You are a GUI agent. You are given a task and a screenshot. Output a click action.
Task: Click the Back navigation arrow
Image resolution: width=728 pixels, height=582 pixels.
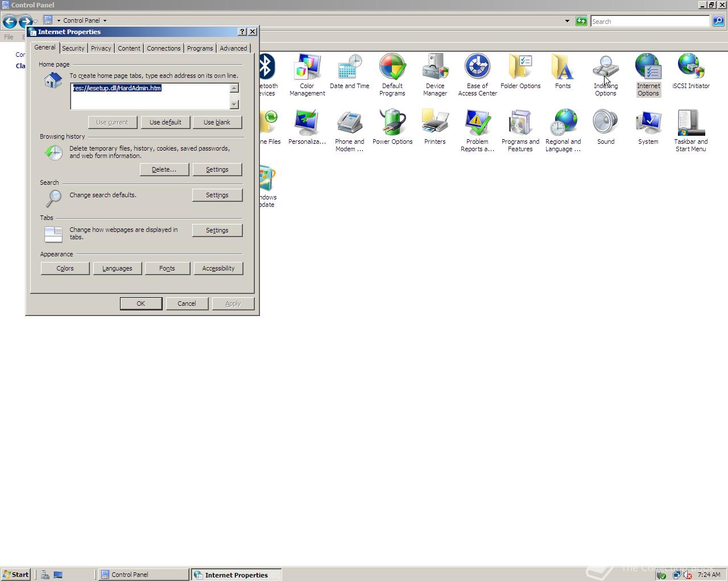coord(10,22)
